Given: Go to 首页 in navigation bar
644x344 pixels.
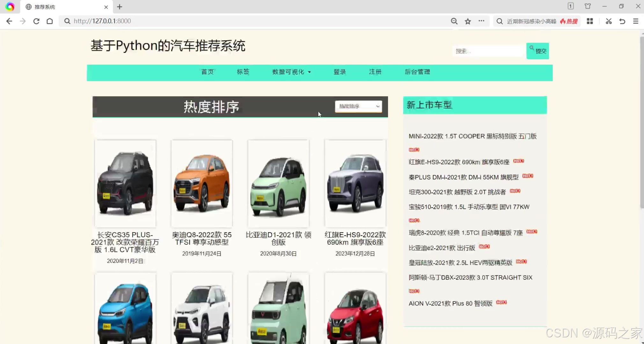Looking at the screenshot, I should point(207,72).
